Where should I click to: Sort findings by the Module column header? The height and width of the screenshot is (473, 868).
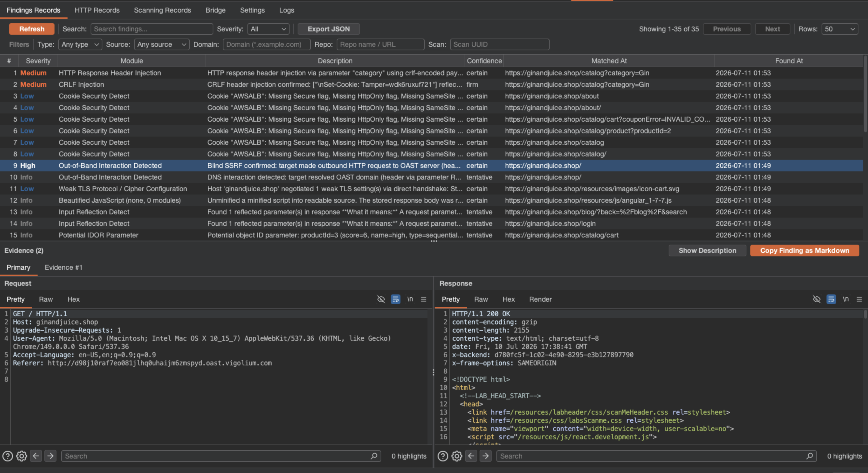click(132, 61)
